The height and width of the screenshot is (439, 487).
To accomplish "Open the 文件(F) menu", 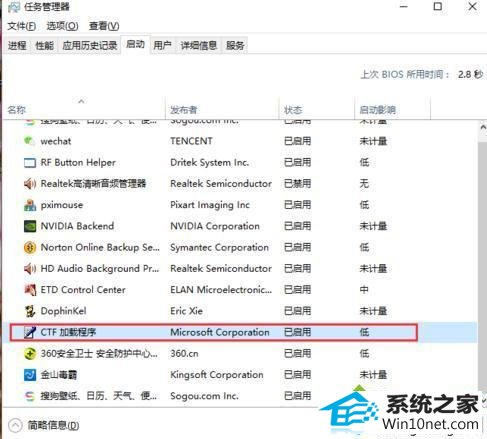I will 22,26.
